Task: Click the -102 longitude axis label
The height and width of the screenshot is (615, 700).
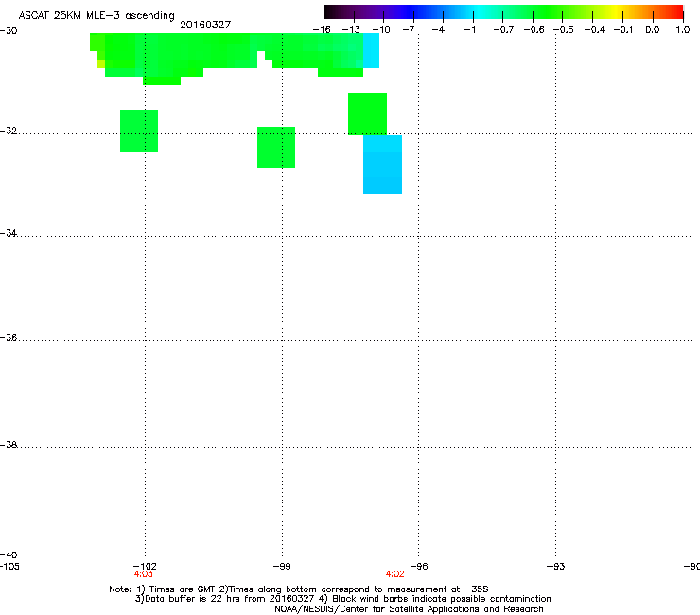Action: coord(145,566)
